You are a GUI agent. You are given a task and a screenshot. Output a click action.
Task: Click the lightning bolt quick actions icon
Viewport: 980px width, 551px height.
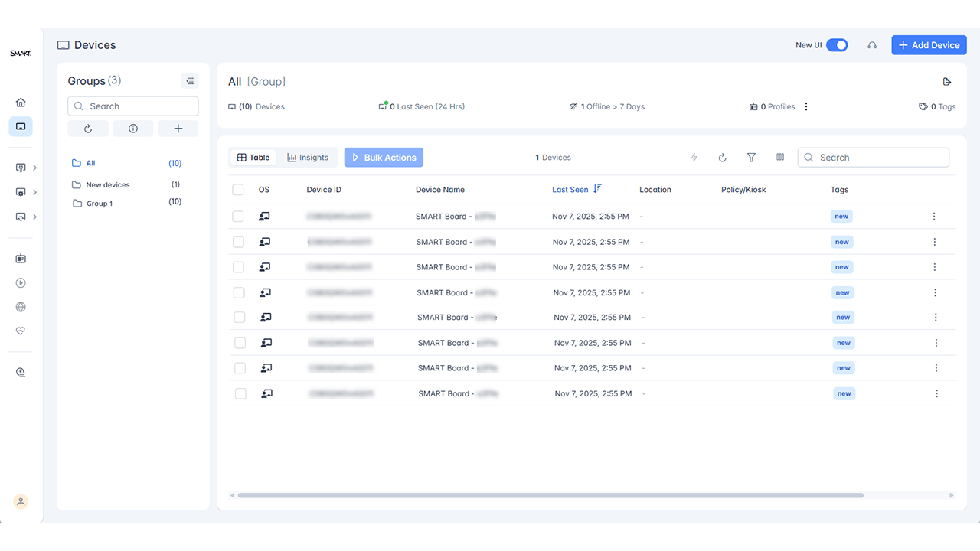(x=694, y=157)
